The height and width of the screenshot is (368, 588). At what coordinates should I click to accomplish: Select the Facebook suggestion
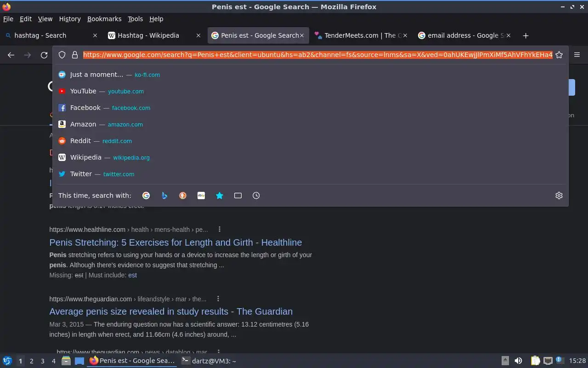point(310,108)
